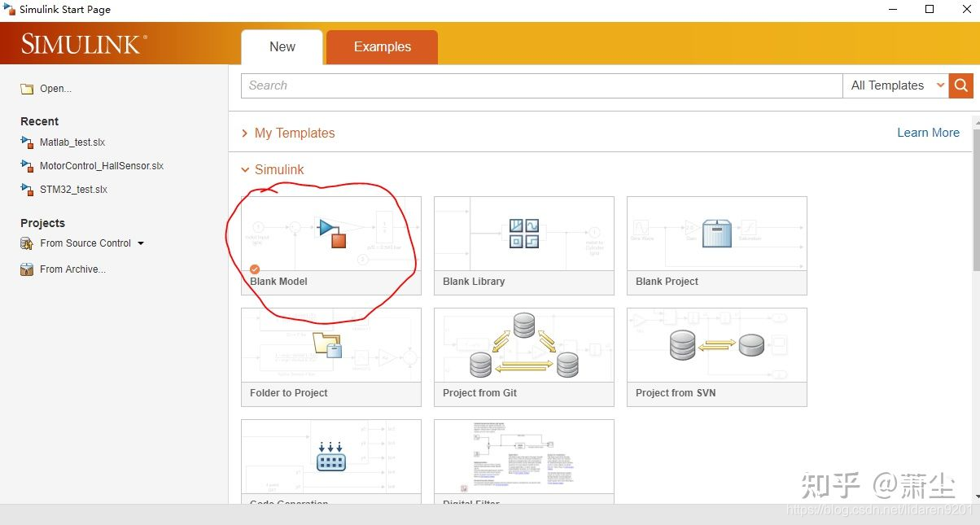Click the Project from SVN databases icon

(x=717, y=345)
